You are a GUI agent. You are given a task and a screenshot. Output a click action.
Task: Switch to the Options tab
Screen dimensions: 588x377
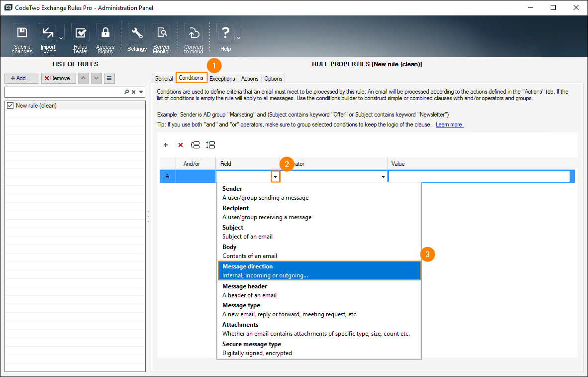pyautogui.click(x=273, y=79)
